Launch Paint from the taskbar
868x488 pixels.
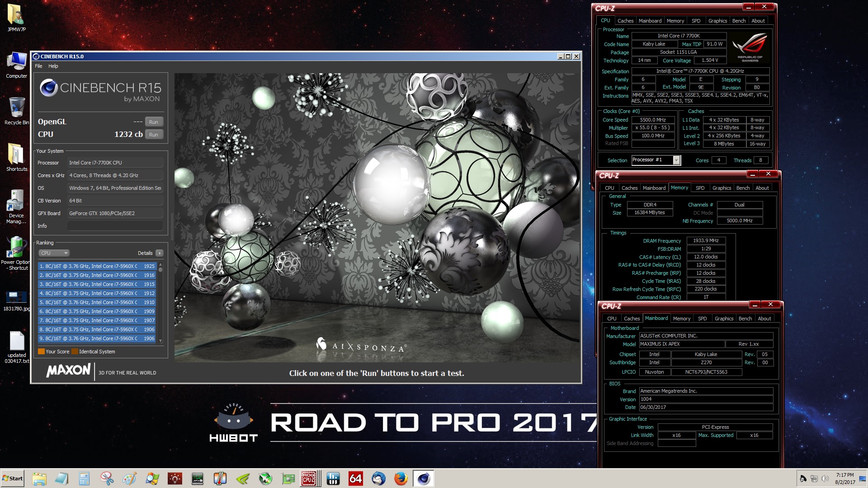point(130,479)
